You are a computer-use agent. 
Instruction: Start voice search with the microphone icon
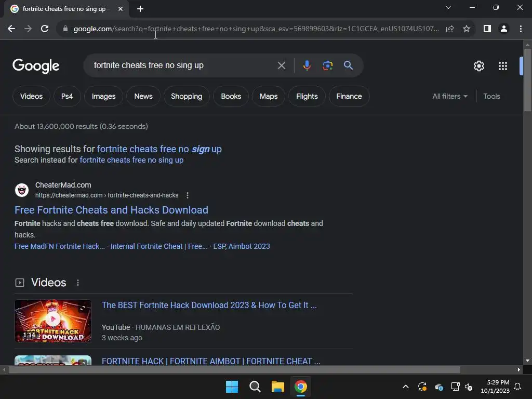pos(307,65)
